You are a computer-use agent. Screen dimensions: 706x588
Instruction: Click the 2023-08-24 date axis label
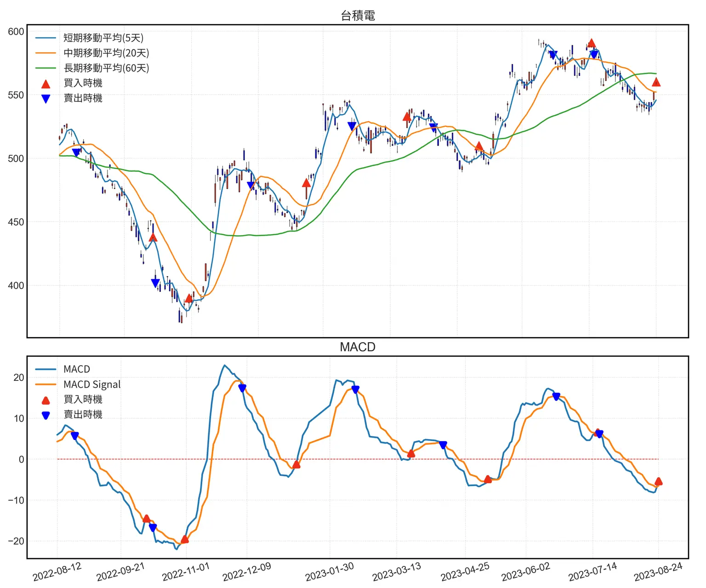tap(658, 572)
